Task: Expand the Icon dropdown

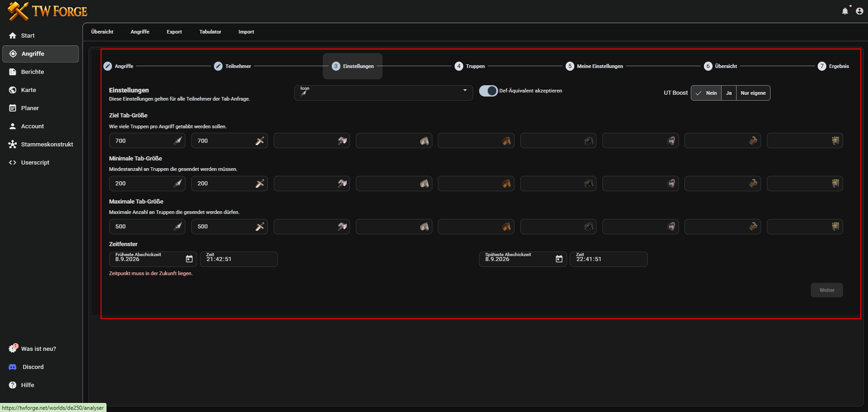Action: (383, 92)
